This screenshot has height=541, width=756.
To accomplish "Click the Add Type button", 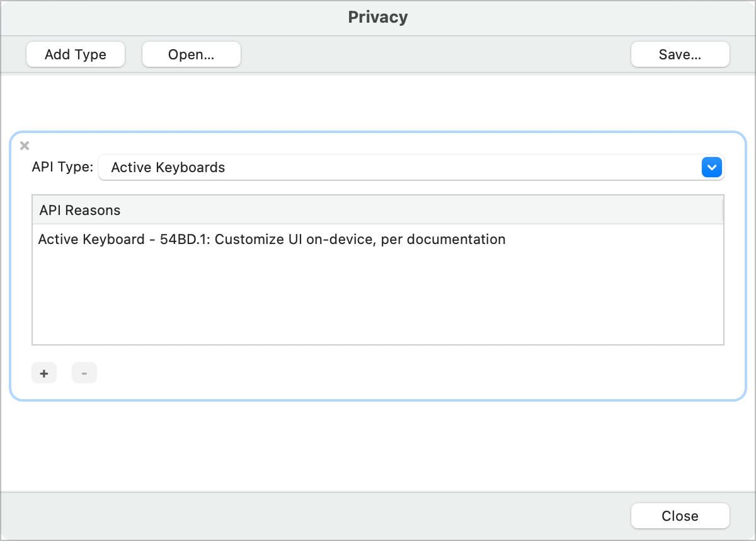I will (76, 54).
